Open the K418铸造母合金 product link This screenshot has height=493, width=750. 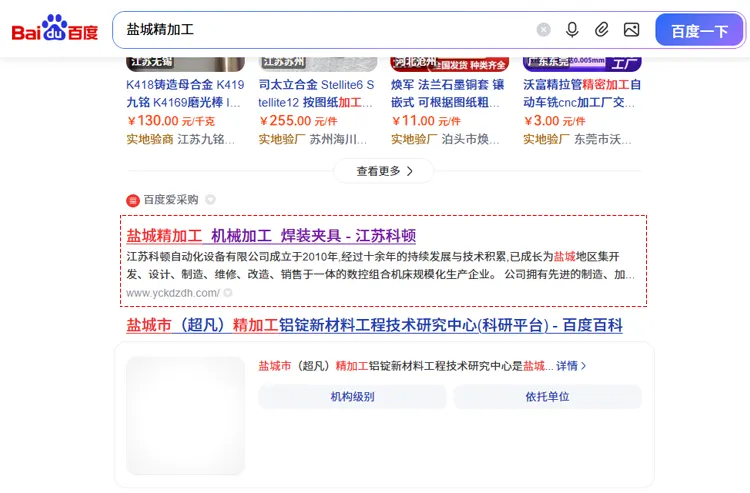(x=185, y=94)
